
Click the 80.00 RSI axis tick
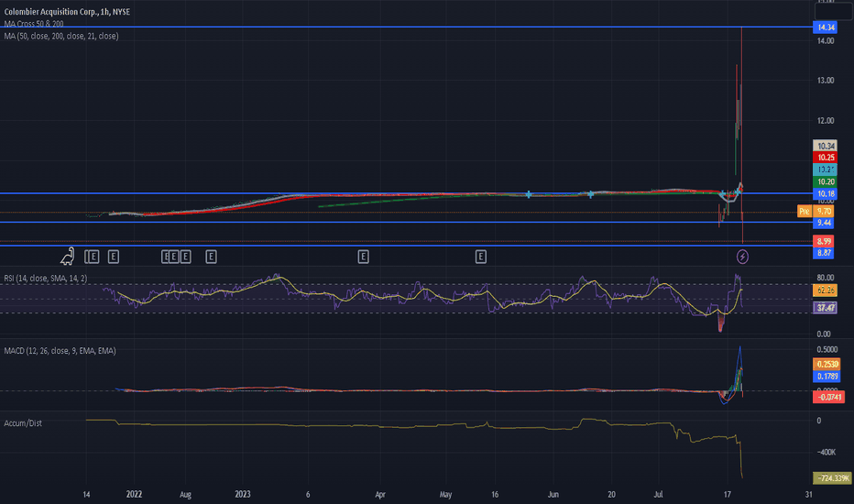coord(825,278)
